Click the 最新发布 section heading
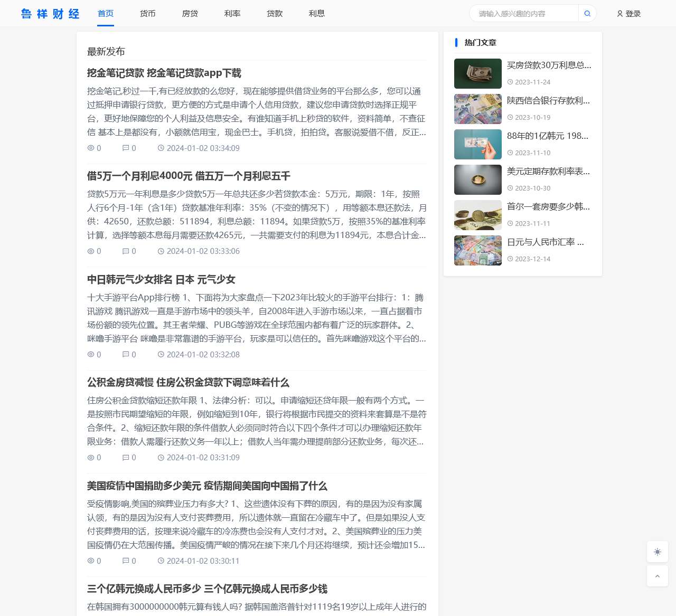Image resolution: width=676 pixels, height=616 pixels. click(x=106, y=52)
